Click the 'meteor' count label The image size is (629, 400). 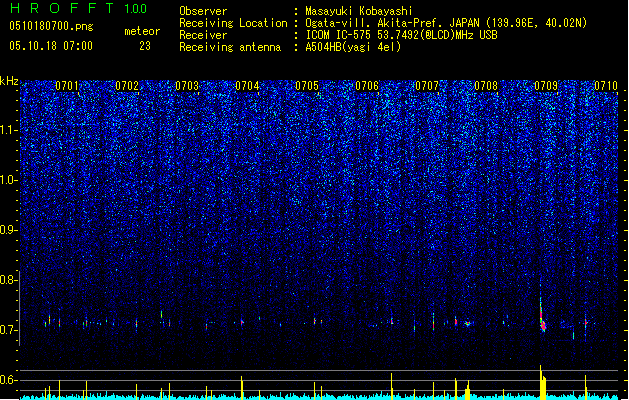click(x=142, y=31)
